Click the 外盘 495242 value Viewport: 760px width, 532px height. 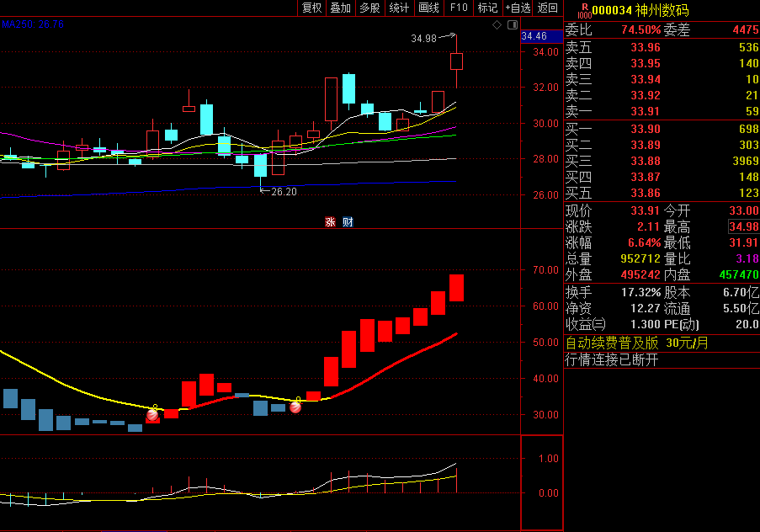click(x=640, y=274)
